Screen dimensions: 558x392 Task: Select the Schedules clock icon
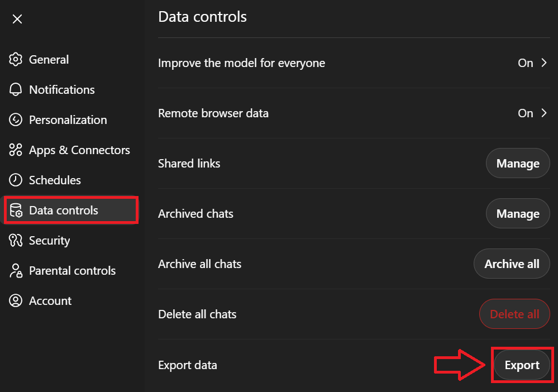pos(16,180)
